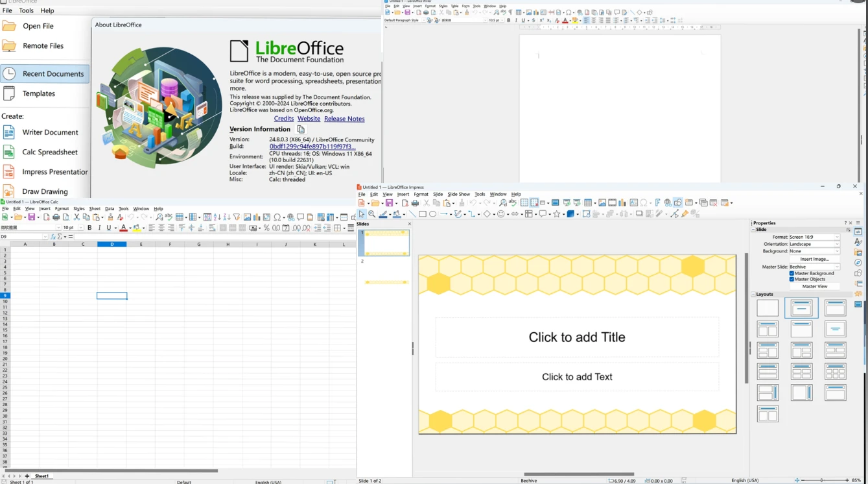
Task: Open the font color picker in Calc
Action: point(129,228)
